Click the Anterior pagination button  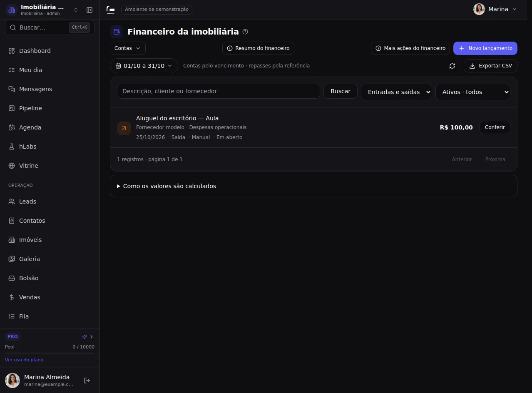[x=462, y=159]
